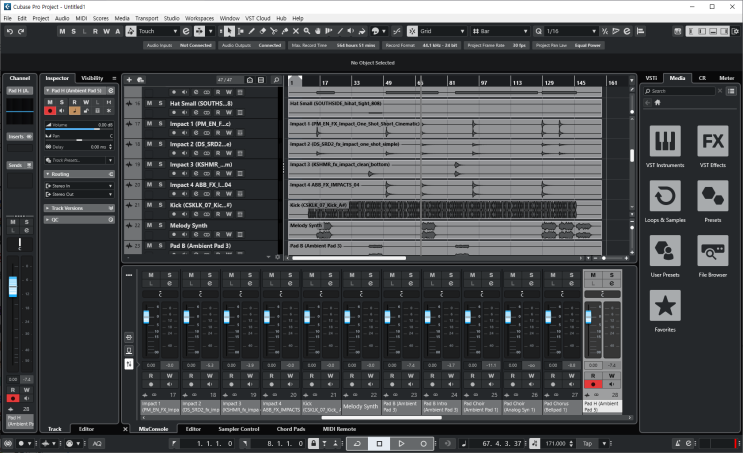
Task: Select the Line tool in the toolbar
Action: coord(340,31)
